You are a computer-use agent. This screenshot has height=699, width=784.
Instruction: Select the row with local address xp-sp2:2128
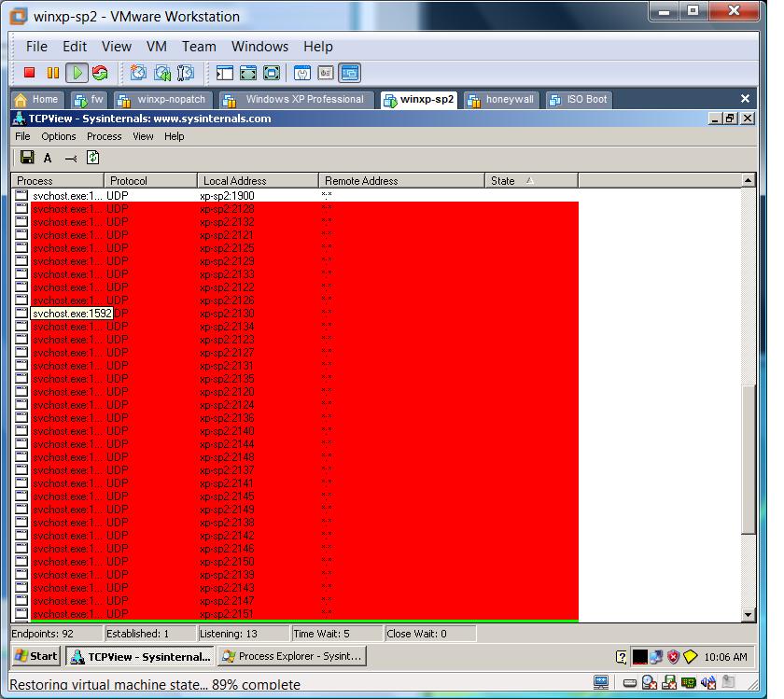coord(295,208)
